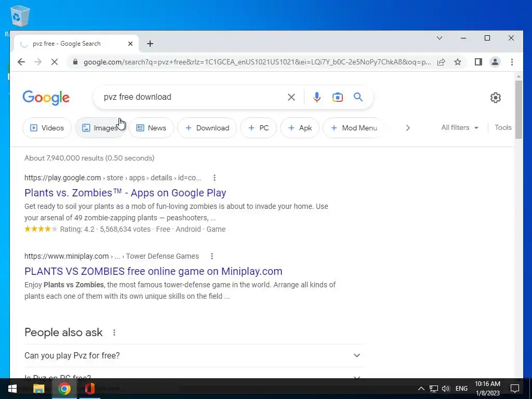Open File Explorer from taskbar
532x399 pixels.
pos(38,389)
